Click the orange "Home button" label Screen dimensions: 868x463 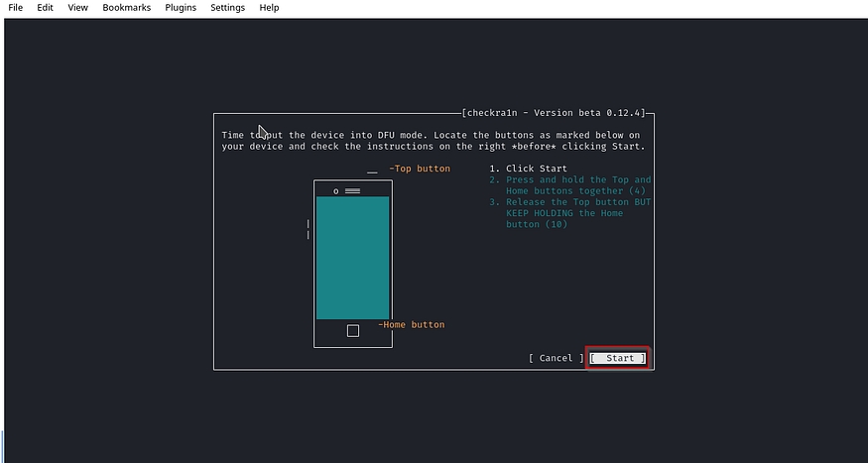[x=414, y=324]
